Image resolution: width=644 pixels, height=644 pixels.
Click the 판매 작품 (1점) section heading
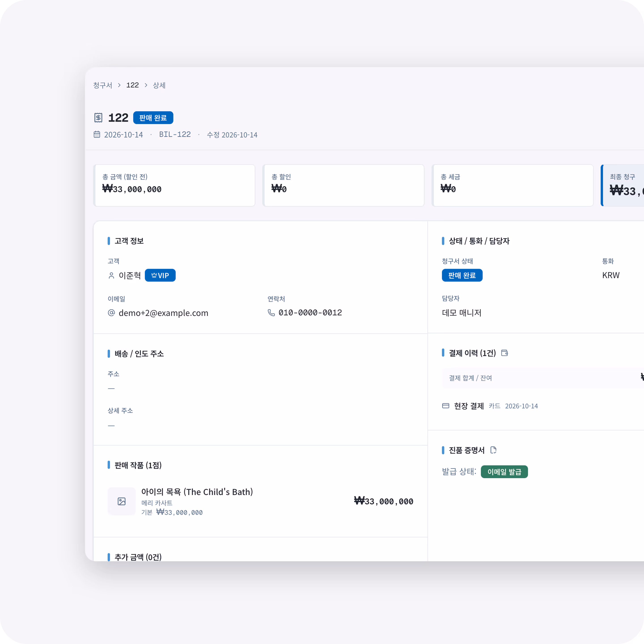point(138,465)
